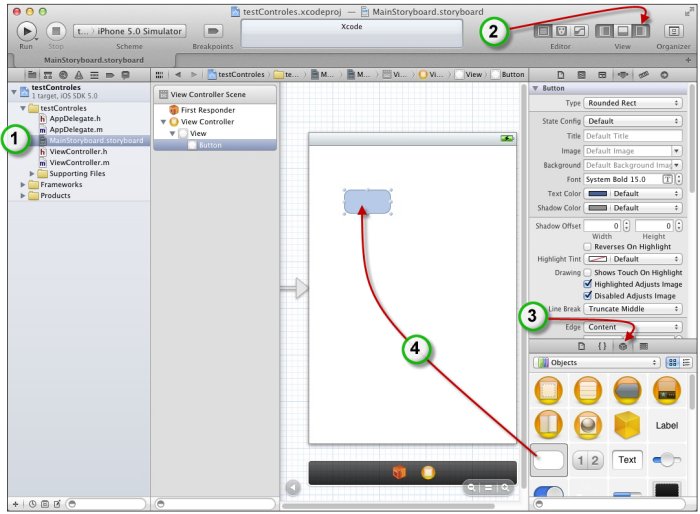Open the Organizer window
The width and height of the screenshot is (700, 514).
pos(673,31)
